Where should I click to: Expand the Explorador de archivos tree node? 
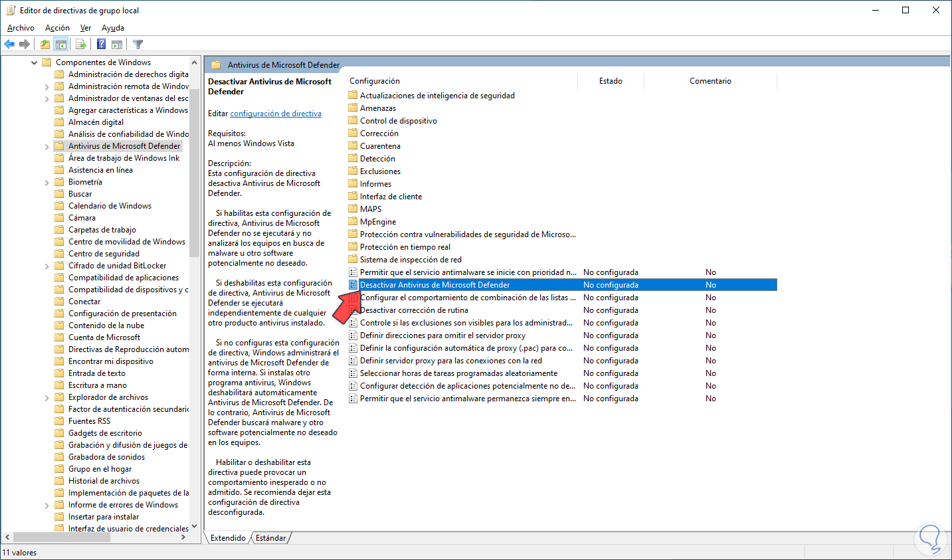[47, 397]
